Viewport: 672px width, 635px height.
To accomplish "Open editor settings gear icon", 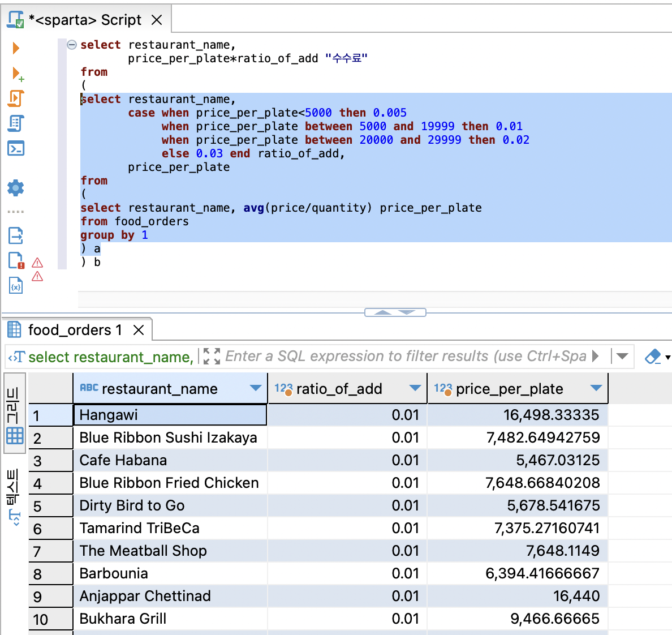I will [16, 188].
